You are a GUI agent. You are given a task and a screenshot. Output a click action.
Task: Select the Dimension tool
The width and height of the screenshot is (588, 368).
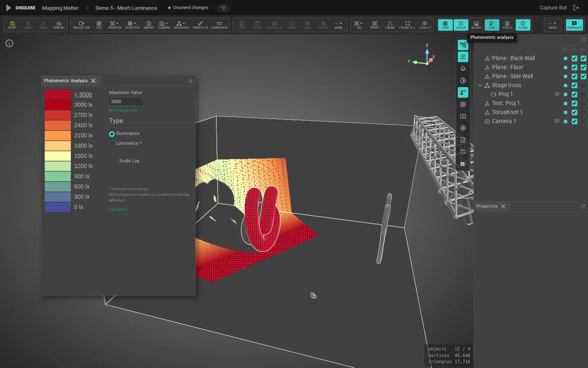coord(219,25)
